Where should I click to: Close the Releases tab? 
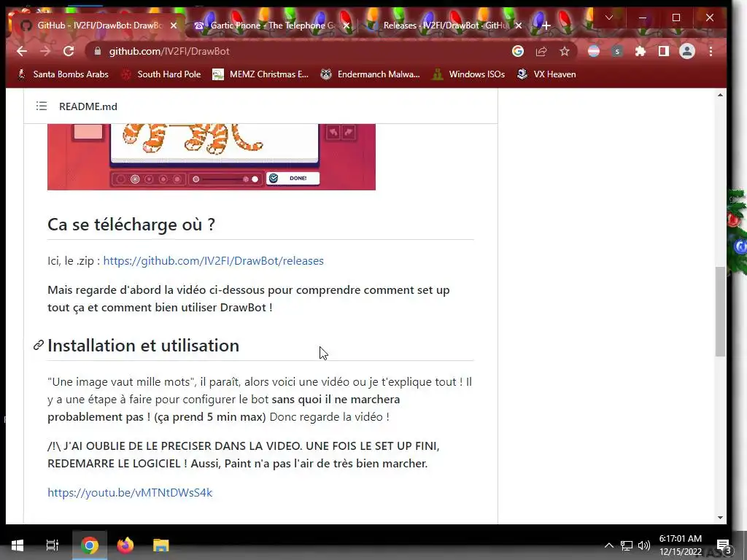coord(519,26)
